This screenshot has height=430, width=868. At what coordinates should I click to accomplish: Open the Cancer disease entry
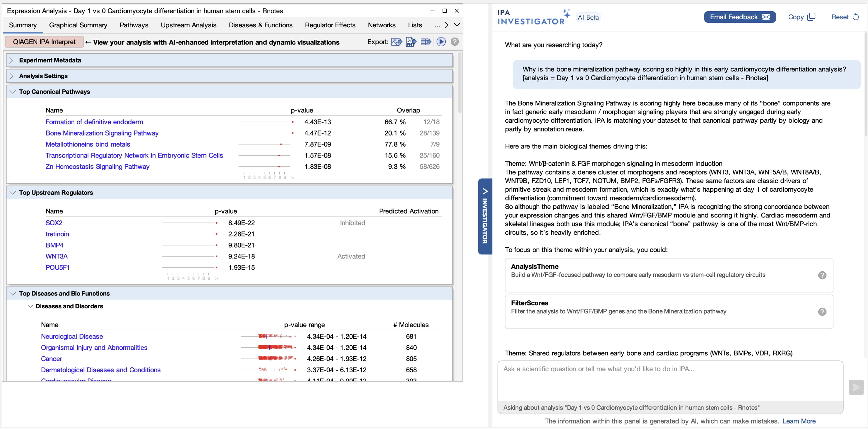tap(52, 359)
